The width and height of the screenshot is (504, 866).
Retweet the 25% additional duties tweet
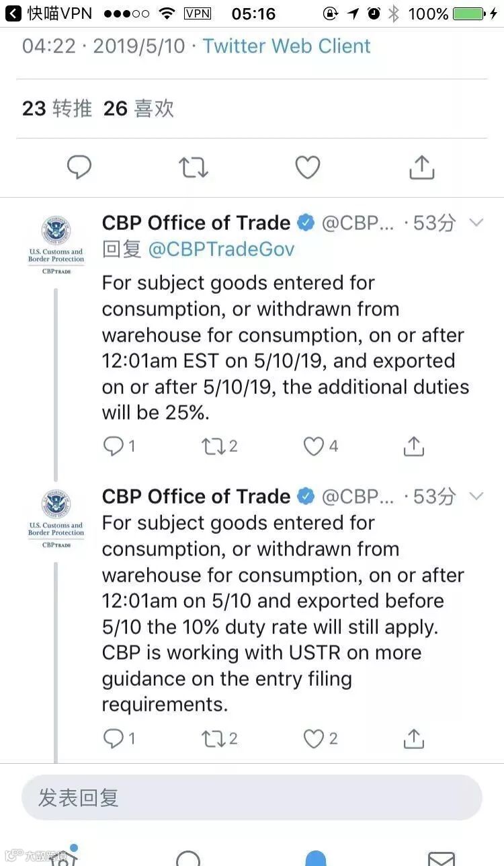(x=214, y=445)
